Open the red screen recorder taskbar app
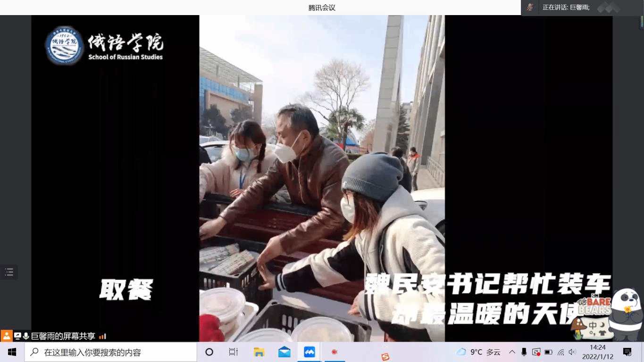 335,352
